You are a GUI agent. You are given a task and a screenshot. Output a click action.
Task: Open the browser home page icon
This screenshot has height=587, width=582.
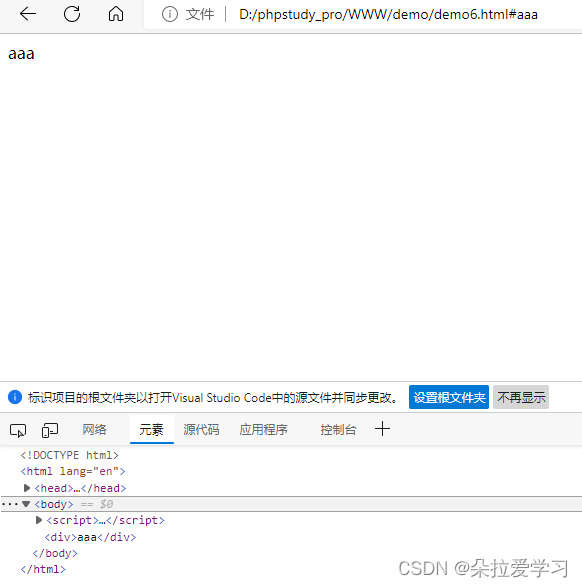click(116, 14)
